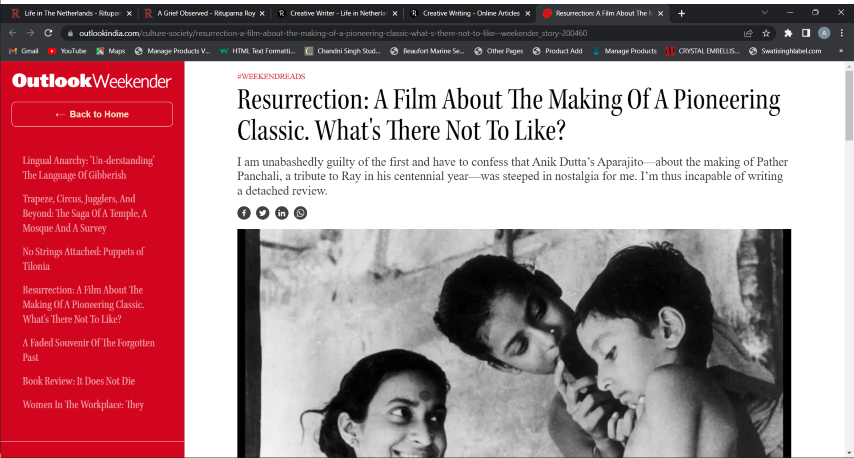This screenshot has width=854, height=458.
Task: Share article on Facebook icon
Action: [243, 213]
